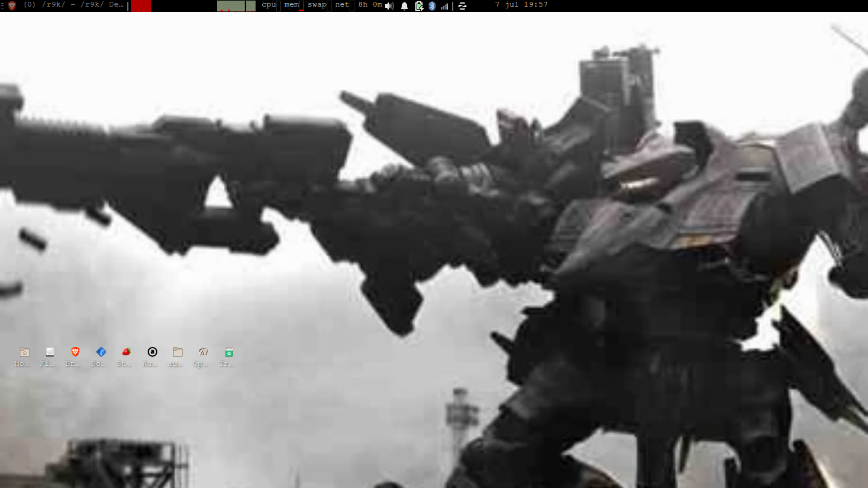Click the Brave icon in top panel

click(11, 5)
